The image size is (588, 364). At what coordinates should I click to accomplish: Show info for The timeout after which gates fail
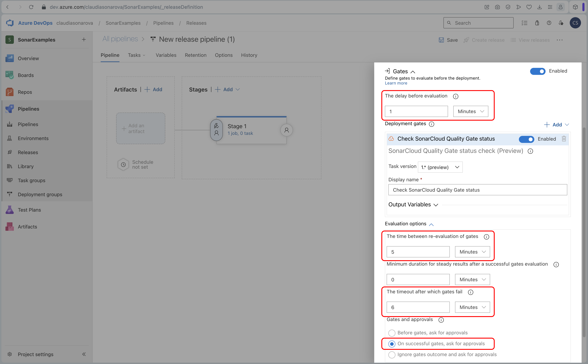(470, 292)
